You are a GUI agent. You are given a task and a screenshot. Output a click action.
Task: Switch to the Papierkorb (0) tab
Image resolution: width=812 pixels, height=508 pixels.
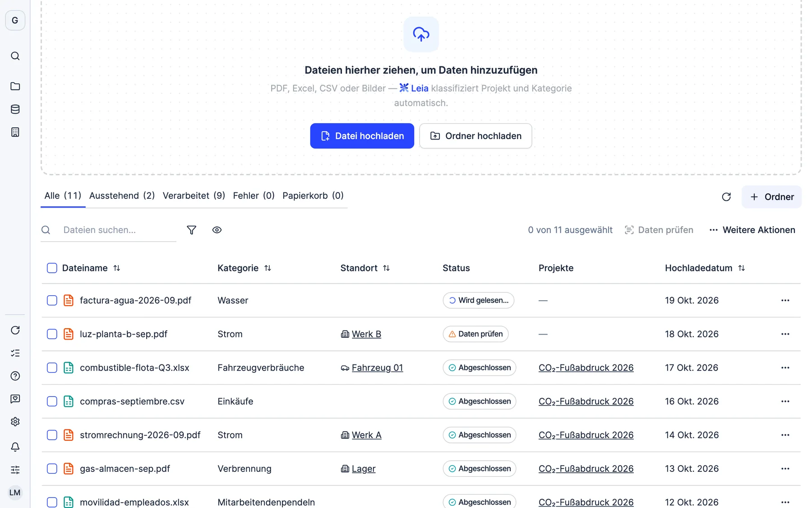[313, 196]
